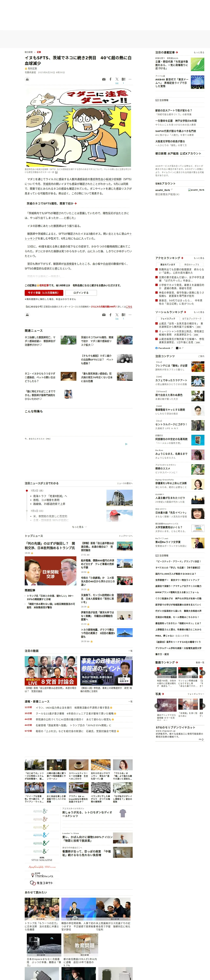Open こちら link in subscription promo line
Screen dimensions: 210x980
129,307
